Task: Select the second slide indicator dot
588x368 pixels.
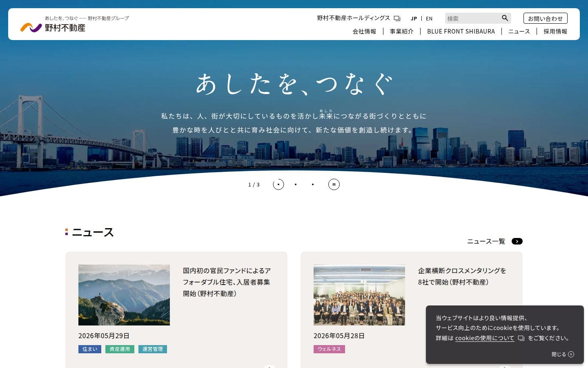Action: (x=296, y=184)
